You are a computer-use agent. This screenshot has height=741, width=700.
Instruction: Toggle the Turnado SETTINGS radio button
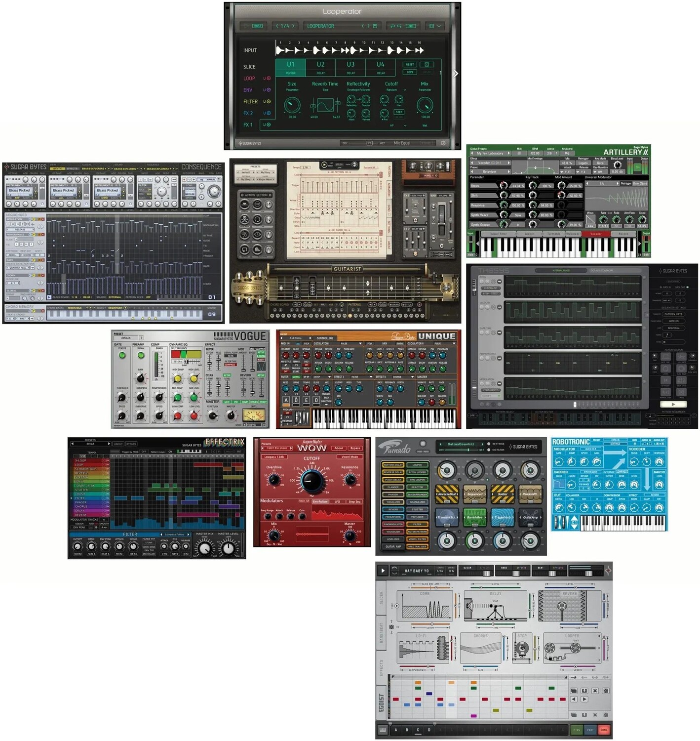[x=489, y=444]
